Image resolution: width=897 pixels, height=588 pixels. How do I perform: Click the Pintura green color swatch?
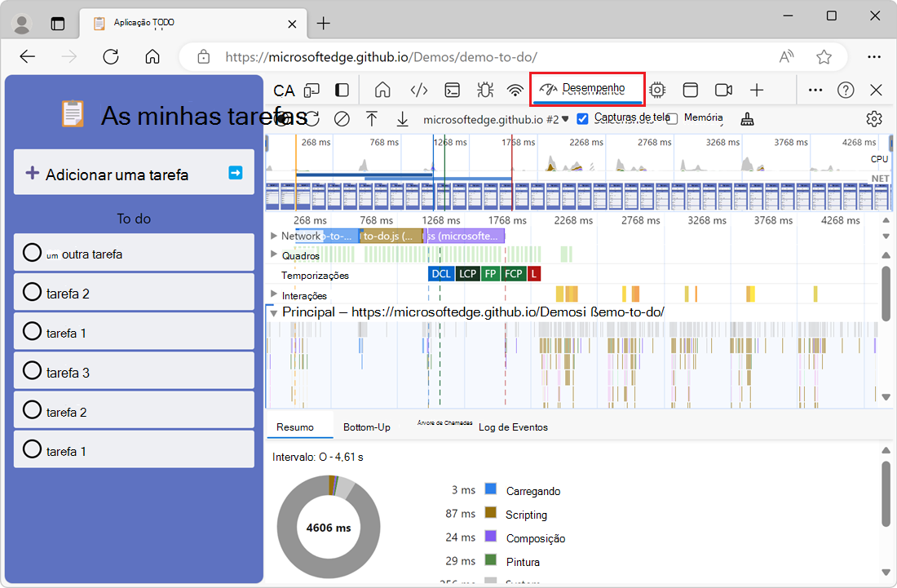tap(490, 559)
